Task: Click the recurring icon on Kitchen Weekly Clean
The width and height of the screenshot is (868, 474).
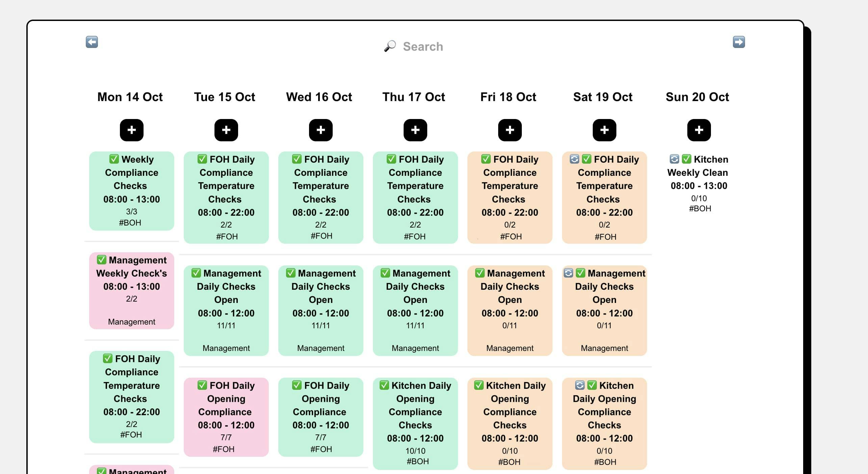Action: click(674, 159)
